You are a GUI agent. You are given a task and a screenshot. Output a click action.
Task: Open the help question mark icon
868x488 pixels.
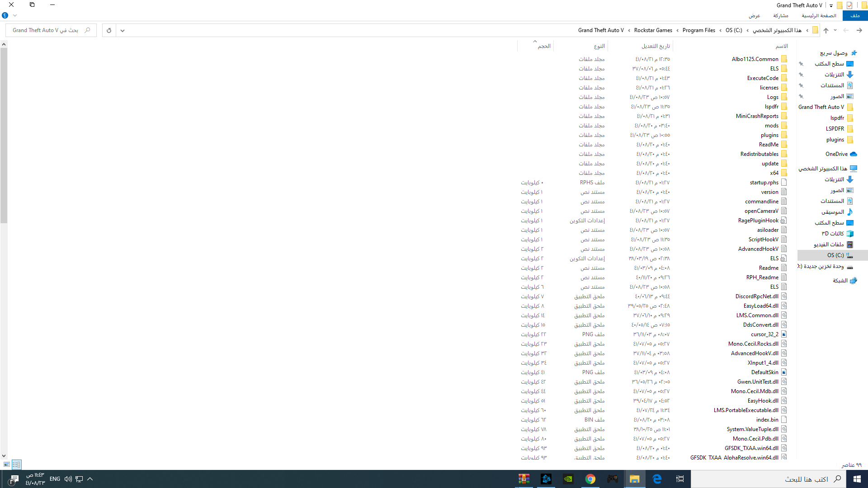tap(5, 15)
